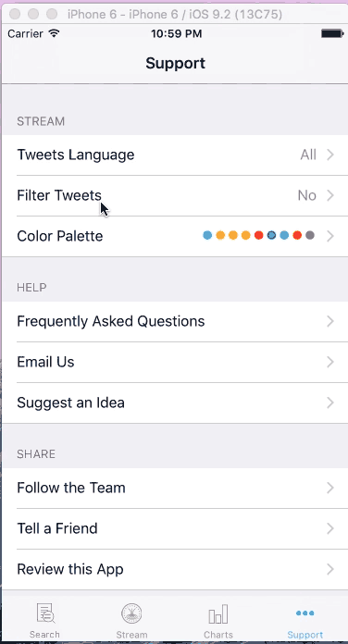The width and height of the screenshot is (348, 644).
Task: Tap the Email Us row
Action: tap(175, 363)
